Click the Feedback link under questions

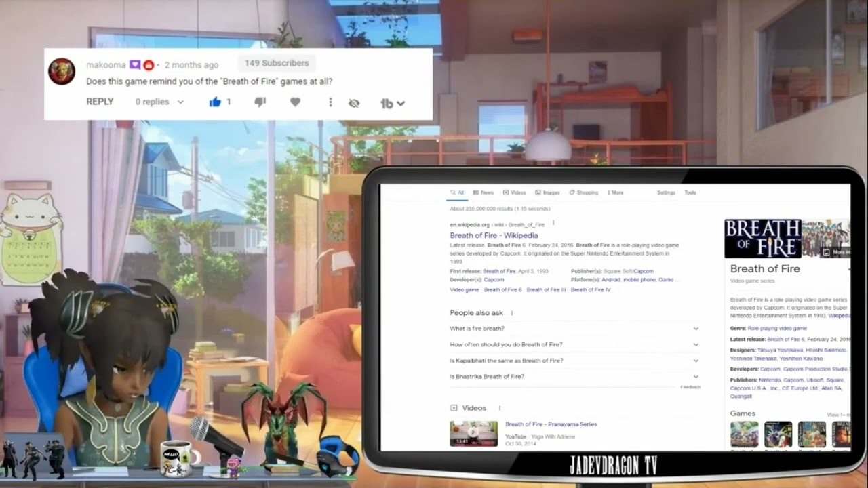690,387
